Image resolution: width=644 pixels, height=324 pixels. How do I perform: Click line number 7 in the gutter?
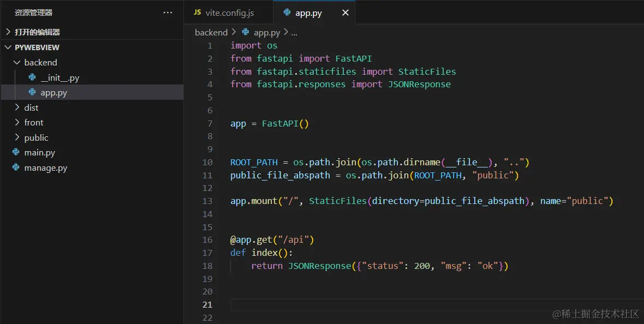[x=210, y=124]
